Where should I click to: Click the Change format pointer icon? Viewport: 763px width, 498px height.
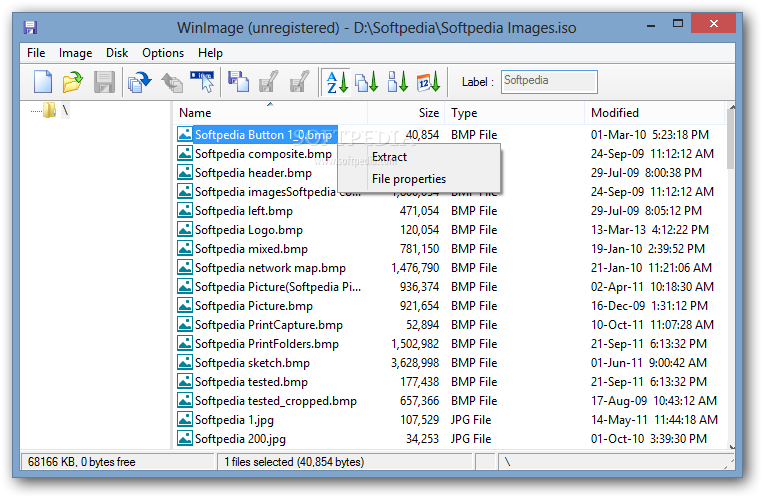202,81
